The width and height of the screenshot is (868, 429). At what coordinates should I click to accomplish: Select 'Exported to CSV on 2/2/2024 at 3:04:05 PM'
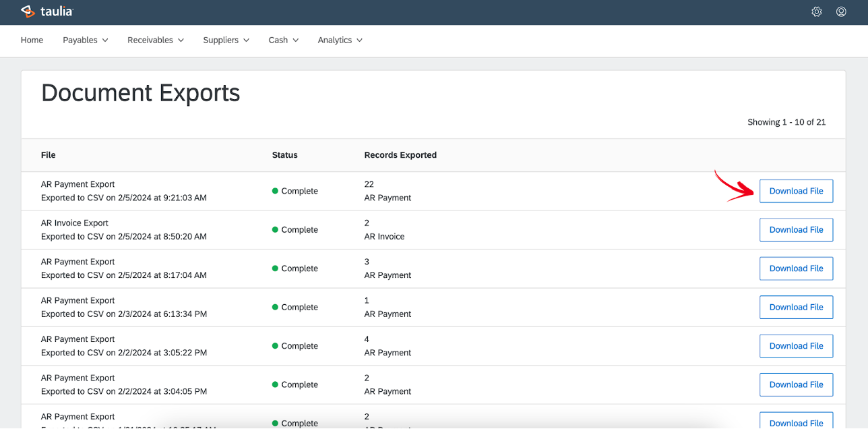coord(124,391)
